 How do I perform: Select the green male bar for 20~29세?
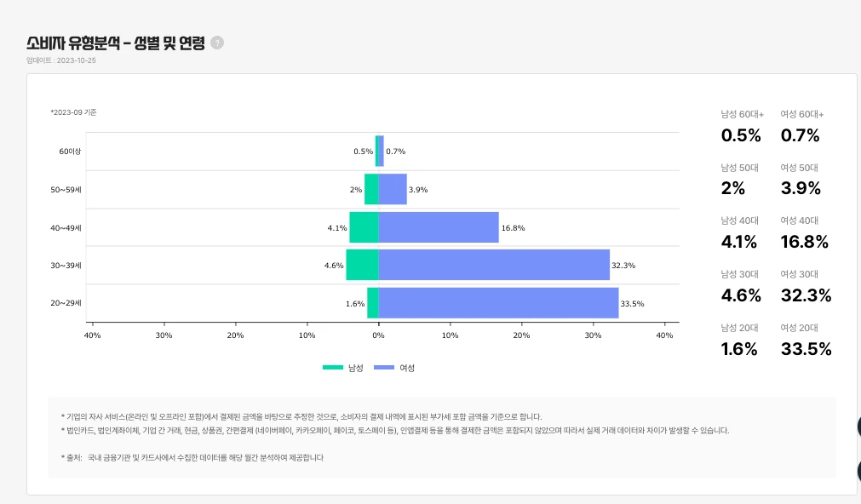coord(372,303)
